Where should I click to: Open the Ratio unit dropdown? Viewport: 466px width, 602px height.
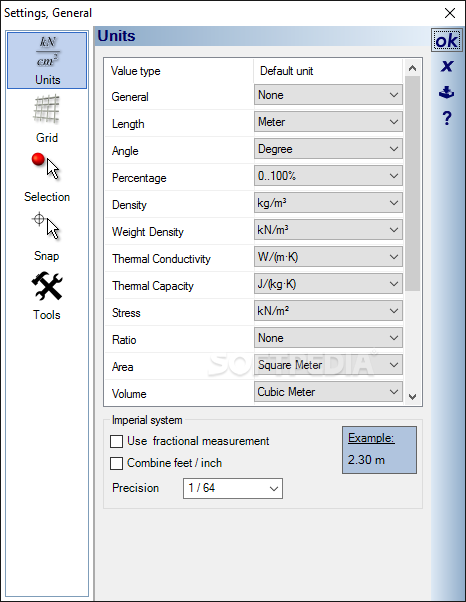328,338
